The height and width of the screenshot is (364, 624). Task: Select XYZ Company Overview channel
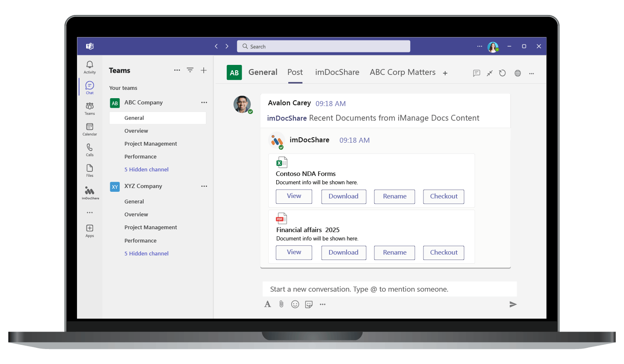136,215
